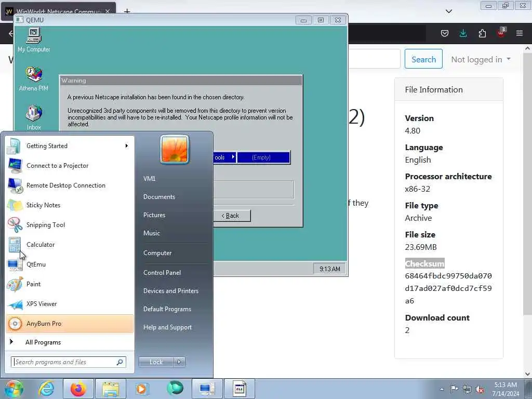Open Windows Explorer folder taskbar icon
532x399 pixels.
pos(111,389)
